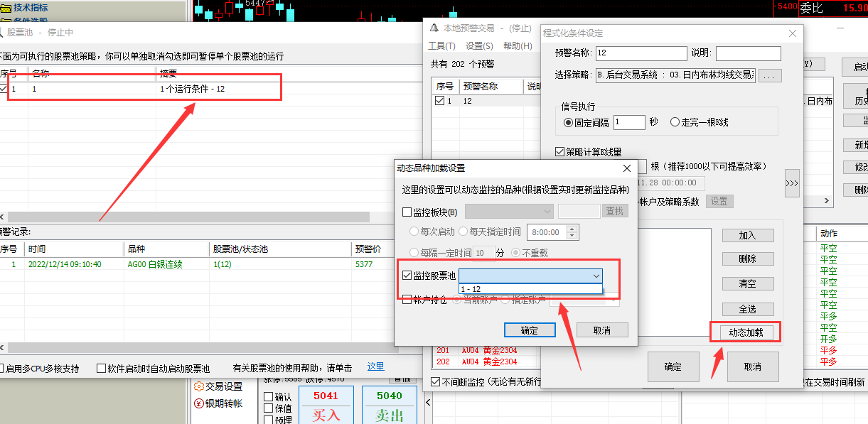Click the 动态加载 button

click(746, 332)
